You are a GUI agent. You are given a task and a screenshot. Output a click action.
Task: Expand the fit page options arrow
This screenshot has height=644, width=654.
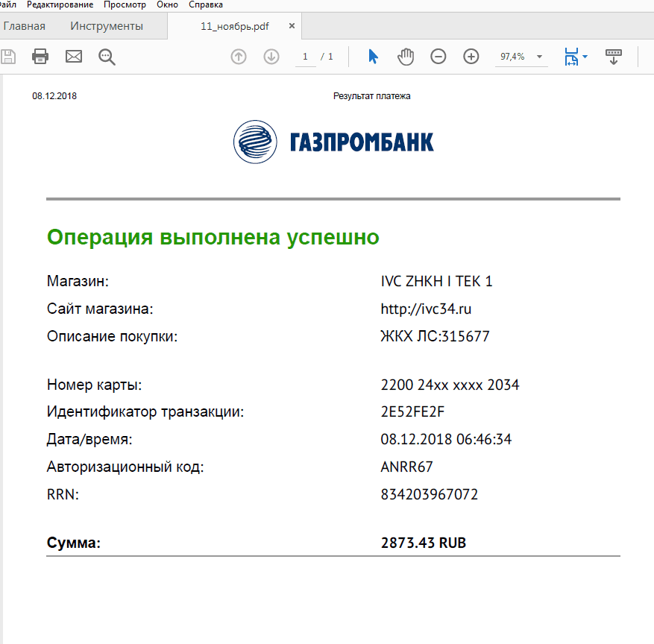(x=585, y=56)
